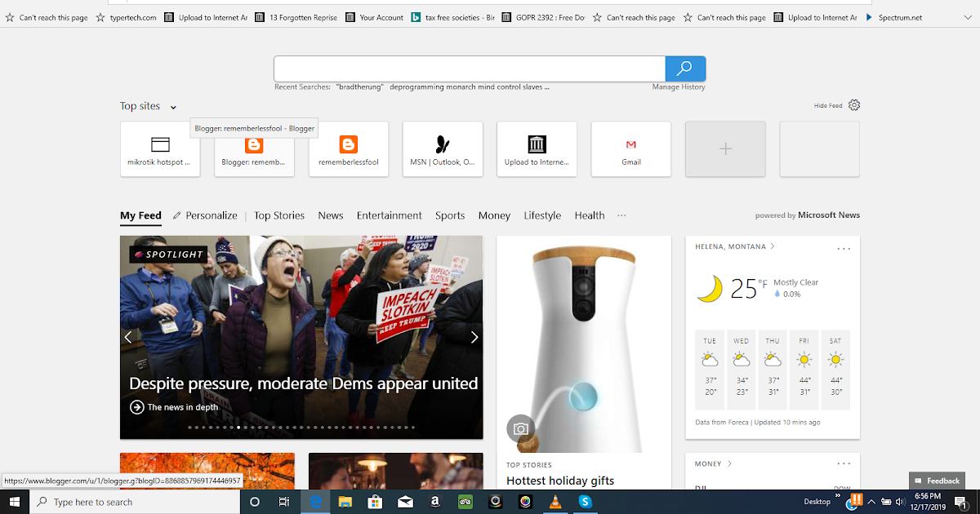
Task: Show previous spotlight slide arrow
Action: pos(128,337)
